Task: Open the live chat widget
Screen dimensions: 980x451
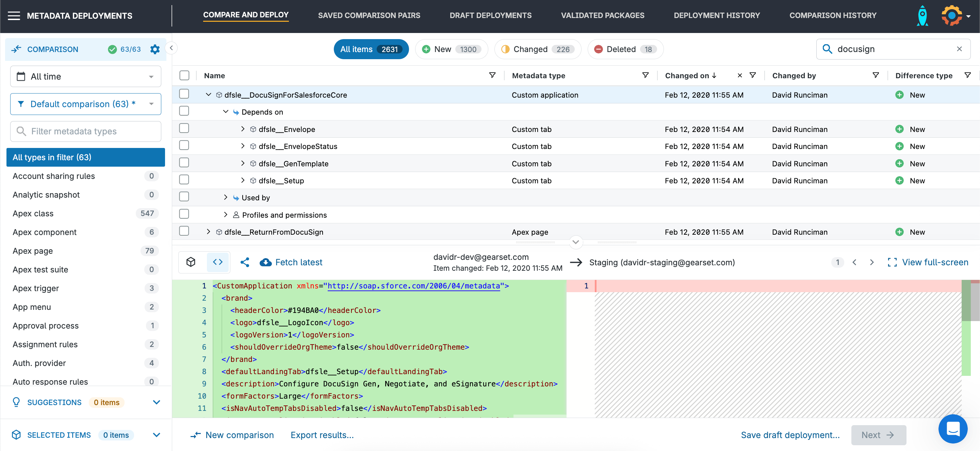Action: [x=953, y=429]
